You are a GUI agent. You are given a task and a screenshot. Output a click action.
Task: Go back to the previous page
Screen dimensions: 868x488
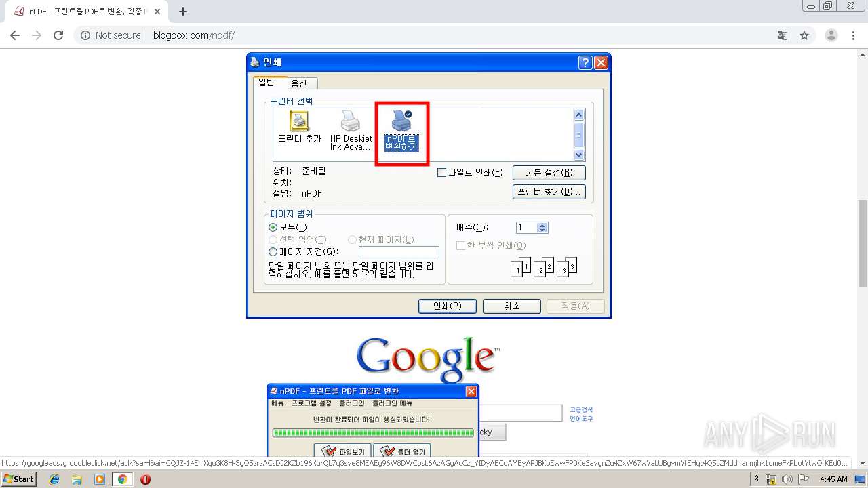(x=15, y=35)
